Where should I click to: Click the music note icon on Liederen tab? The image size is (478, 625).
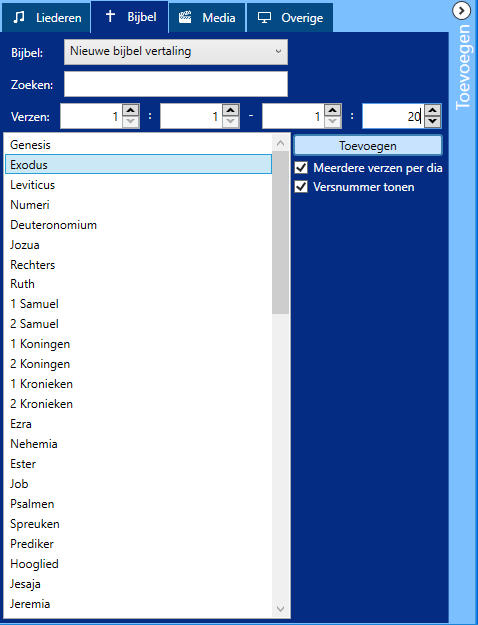pos(19,18)
